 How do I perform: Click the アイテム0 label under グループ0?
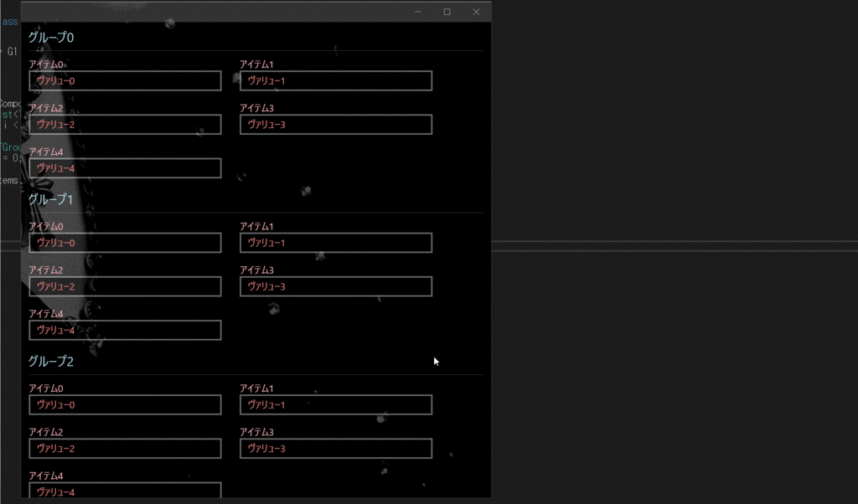tap(46, 64)
